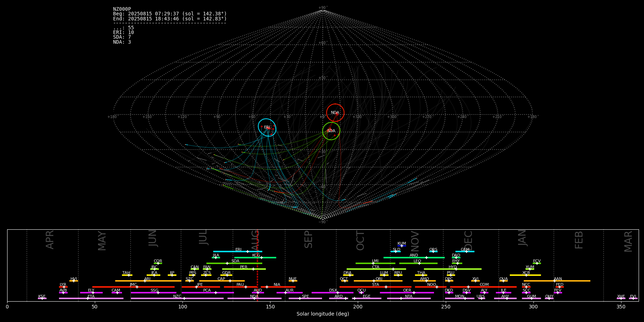Click the KSE shower label in timeline
The width and height of the screenshot is (644, 322).
pos(42,296)
